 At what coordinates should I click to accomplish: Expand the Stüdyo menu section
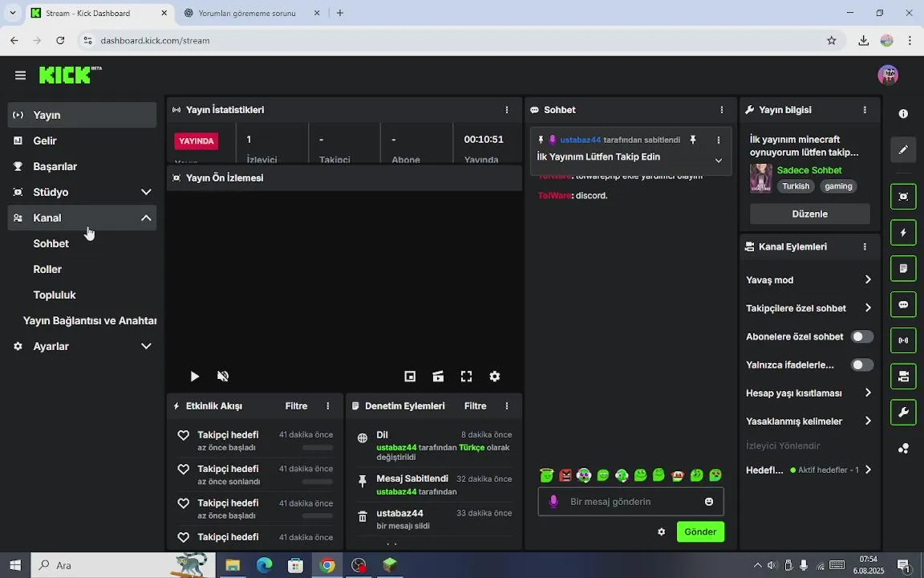tap(82, 193)
